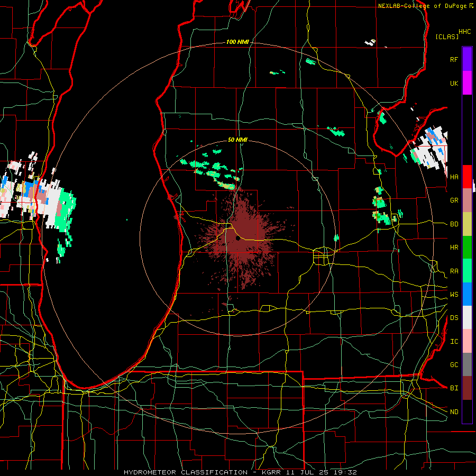
Task: Click the IC legend label
Action: click(454, 342)
